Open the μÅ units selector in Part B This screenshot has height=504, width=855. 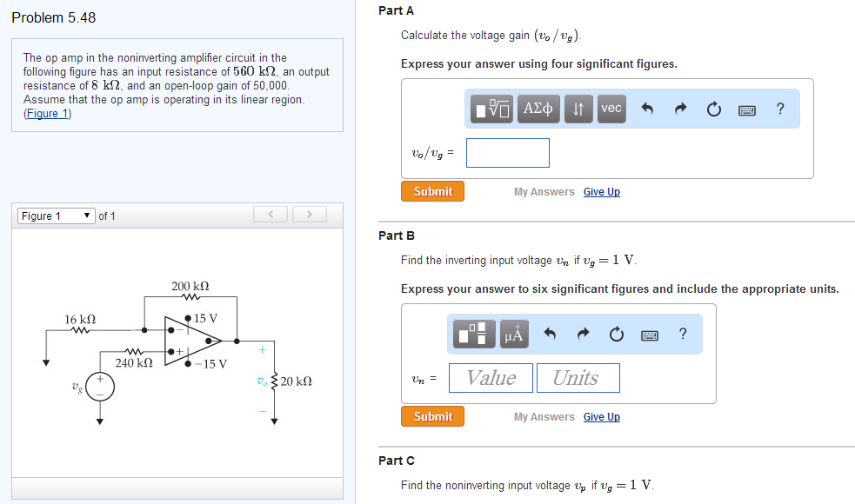(x=513, y=334)
